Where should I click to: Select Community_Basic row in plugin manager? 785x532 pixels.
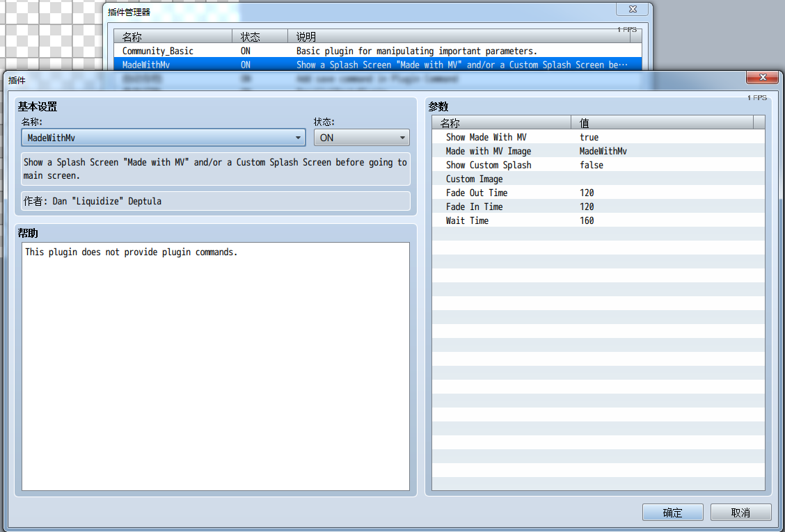[x=377, y=51]
